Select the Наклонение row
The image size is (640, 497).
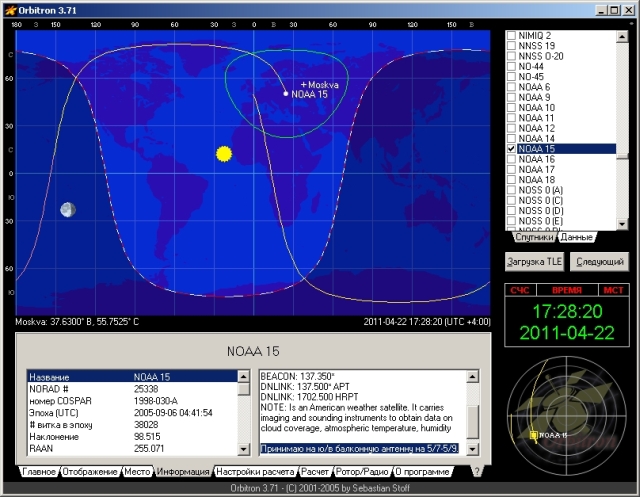(x=132, y=437)
